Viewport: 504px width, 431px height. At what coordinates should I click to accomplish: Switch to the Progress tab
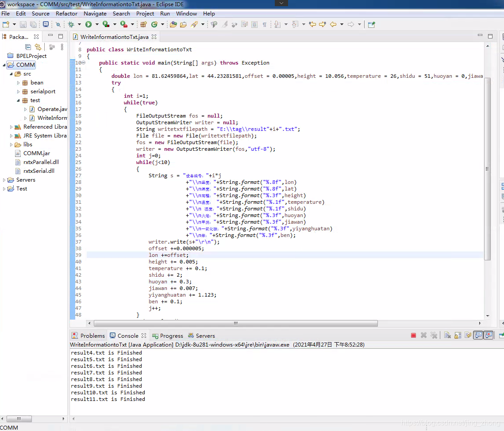pyautogui.click(x=167, y=336)
